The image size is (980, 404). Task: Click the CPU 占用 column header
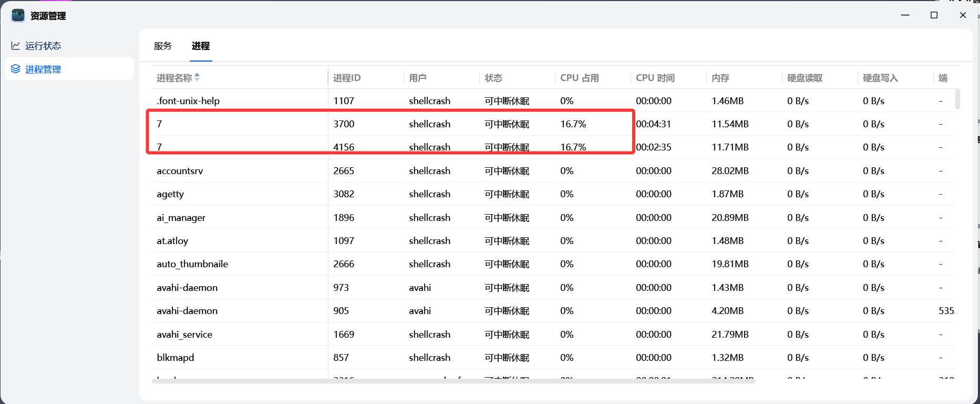(x=580, y=78)
